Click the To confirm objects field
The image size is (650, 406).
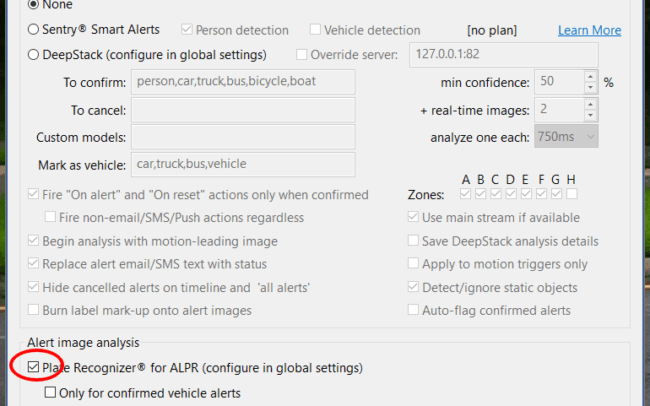tap(243, 82)
